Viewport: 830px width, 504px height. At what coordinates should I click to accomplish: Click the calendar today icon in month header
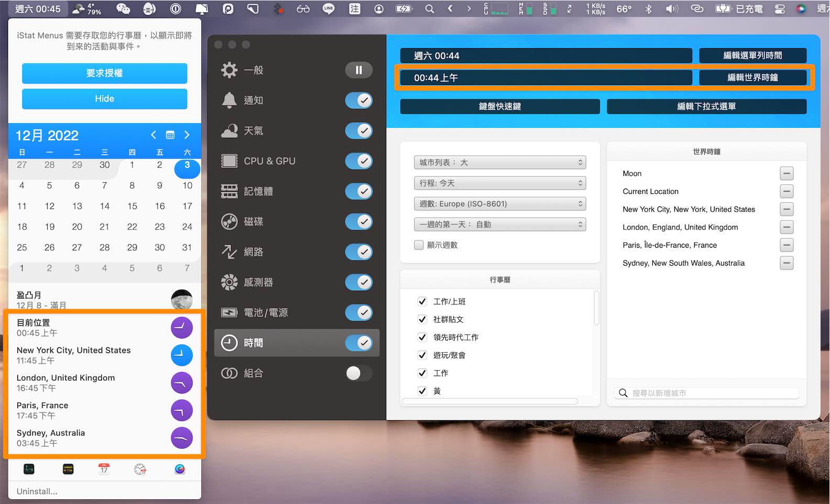point(170,135)
